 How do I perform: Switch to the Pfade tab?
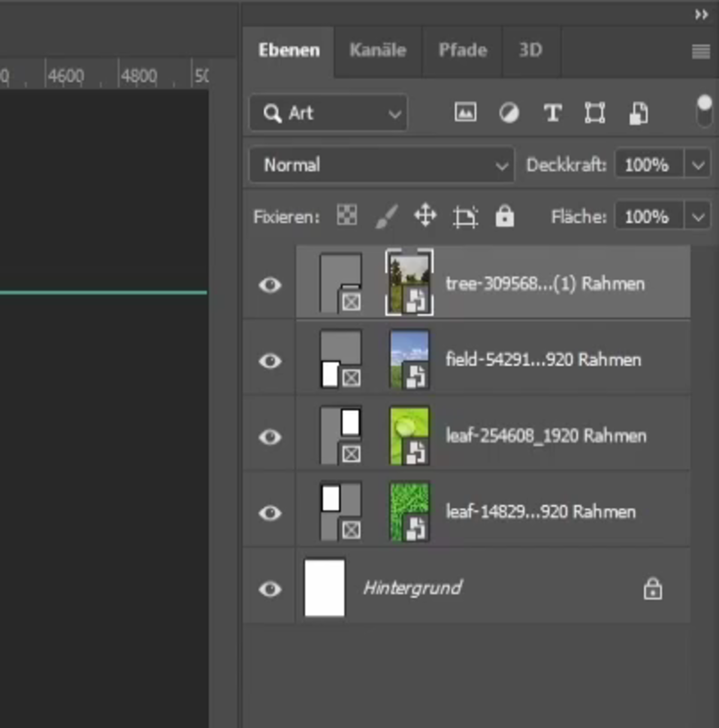pos(462,51)
